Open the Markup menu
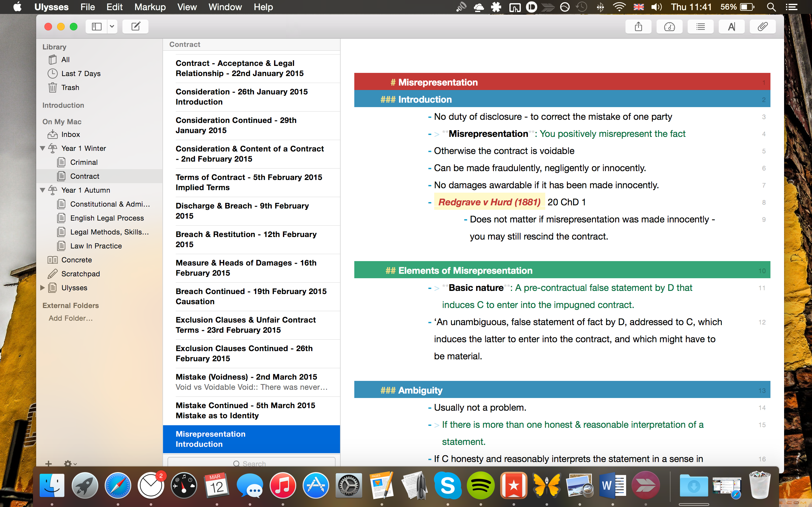The height and width of the screenshot is (507, 812). pyautogui.click(x=150, y=7)
